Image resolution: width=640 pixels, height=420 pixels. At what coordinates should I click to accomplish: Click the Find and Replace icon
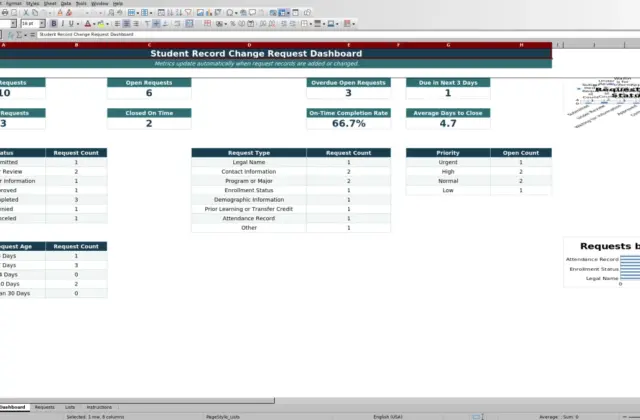(111, 13)
